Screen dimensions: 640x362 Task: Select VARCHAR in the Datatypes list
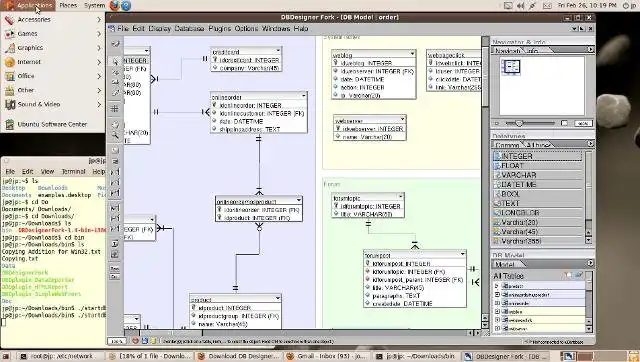tap(537, 175)
